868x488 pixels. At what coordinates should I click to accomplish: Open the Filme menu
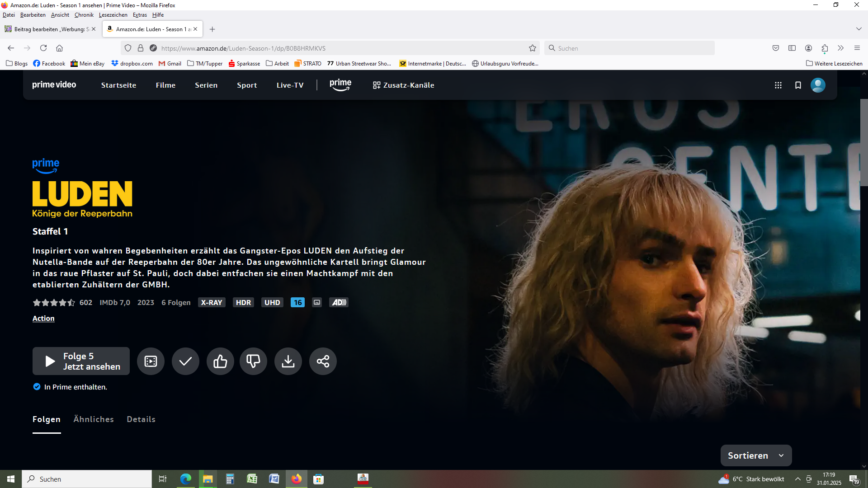coord(165,85)
